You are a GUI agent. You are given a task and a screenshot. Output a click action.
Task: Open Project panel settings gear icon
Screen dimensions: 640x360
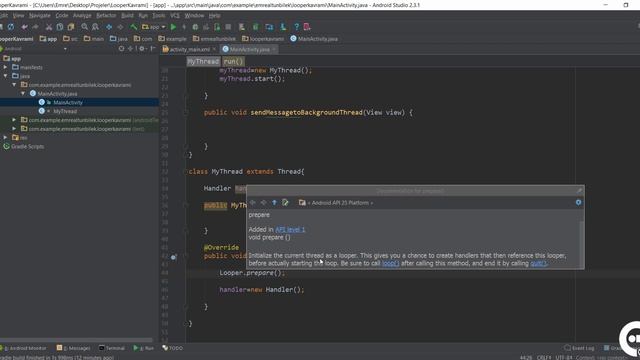[x=142, y=49]
